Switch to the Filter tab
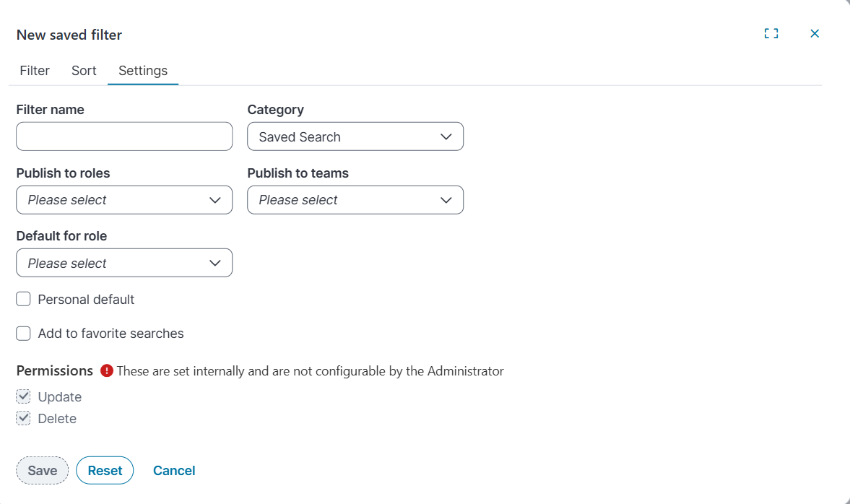This screenshot has height=504, width=850. 35,71
